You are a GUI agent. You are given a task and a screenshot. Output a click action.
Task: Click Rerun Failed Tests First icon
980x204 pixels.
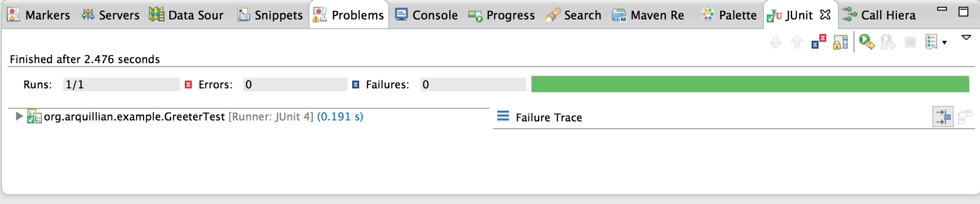[888, 42]
